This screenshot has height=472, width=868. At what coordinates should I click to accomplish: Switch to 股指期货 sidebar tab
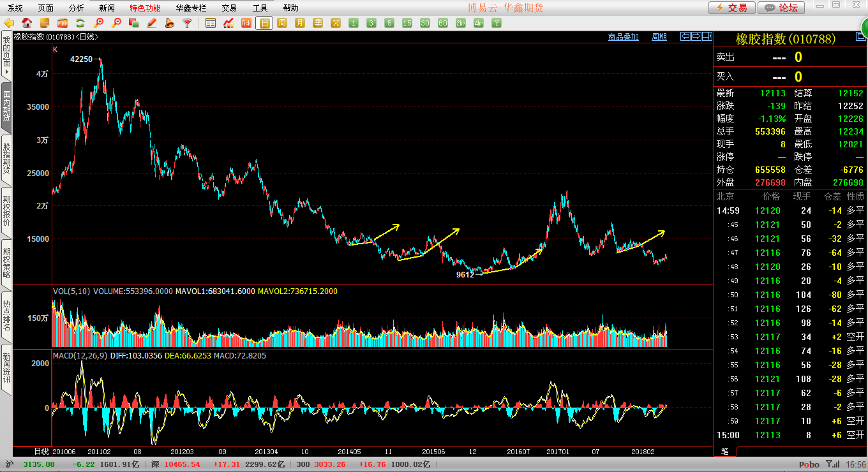point(6,159)
